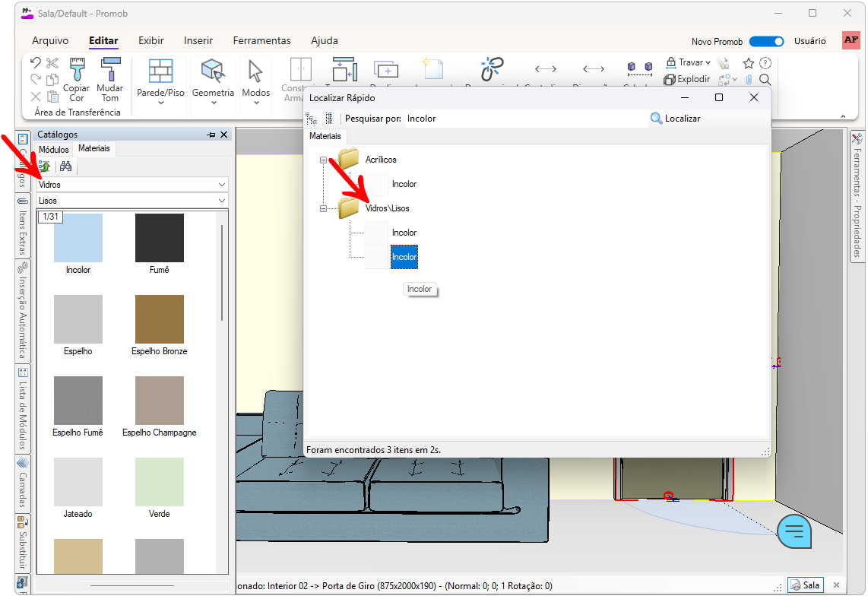Select the Espelho Bronze material swatch
868x599 pixels.
click(160, 319)
